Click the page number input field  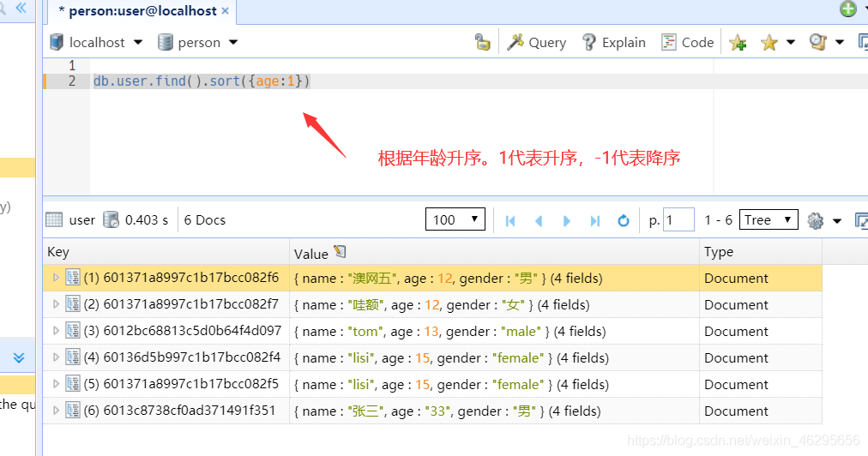coord(678,219)
